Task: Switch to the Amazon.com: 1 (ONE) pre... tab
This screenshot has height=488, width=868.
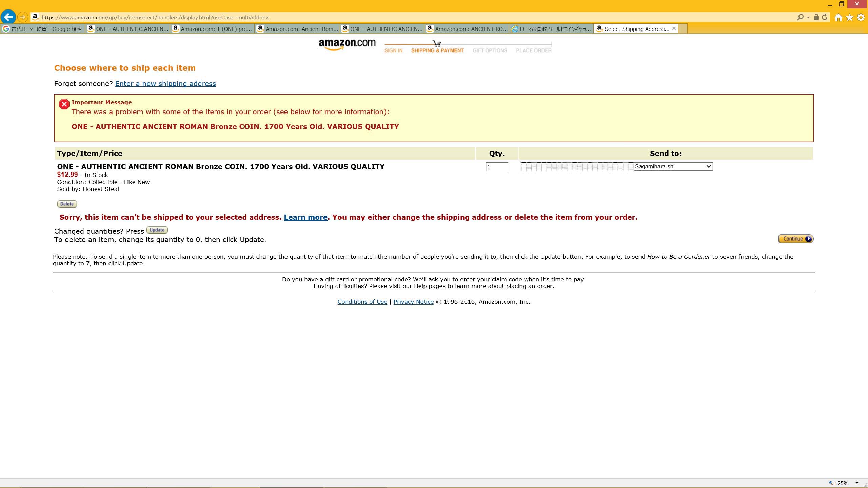Action: tap(212, 29)
